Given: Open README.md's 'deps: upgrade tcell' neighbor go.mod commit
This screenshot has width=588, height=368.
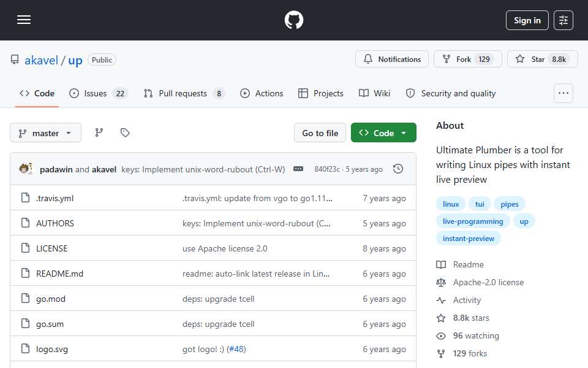Looking at the screenshot, I should tap(218, 299).
